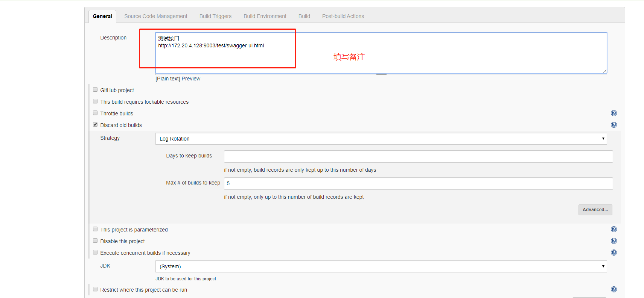Uncheck Discard old builds
The height and width of the screenshot is (298, 644).
coord(95,125)
